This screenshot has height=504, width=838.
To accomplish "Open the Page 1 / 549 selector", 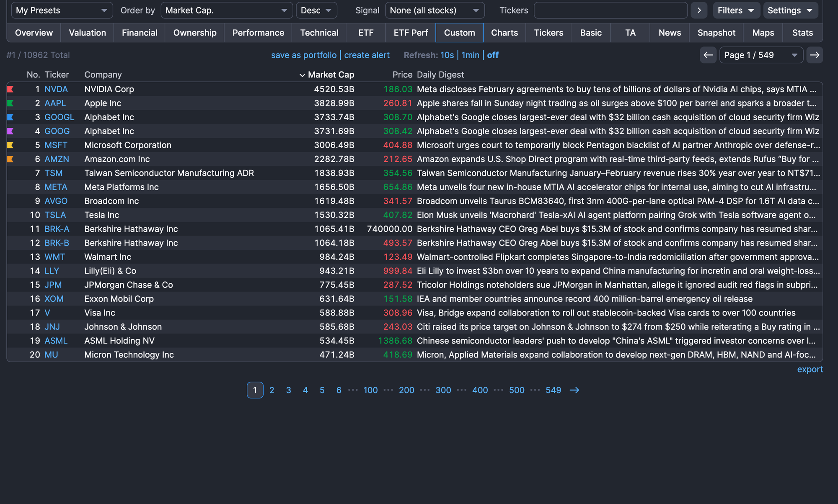I will point(761,55).
